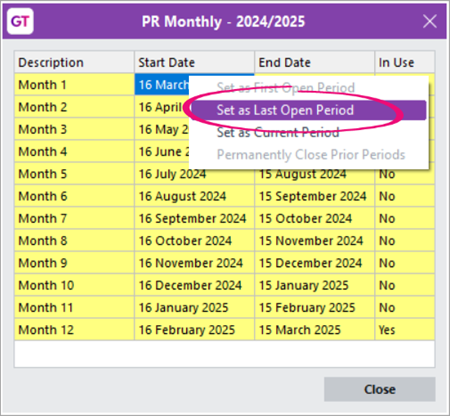Click the 16 September 2024 start date cell
The height and width of the screenshot is (416, 450).
point(195,218)
